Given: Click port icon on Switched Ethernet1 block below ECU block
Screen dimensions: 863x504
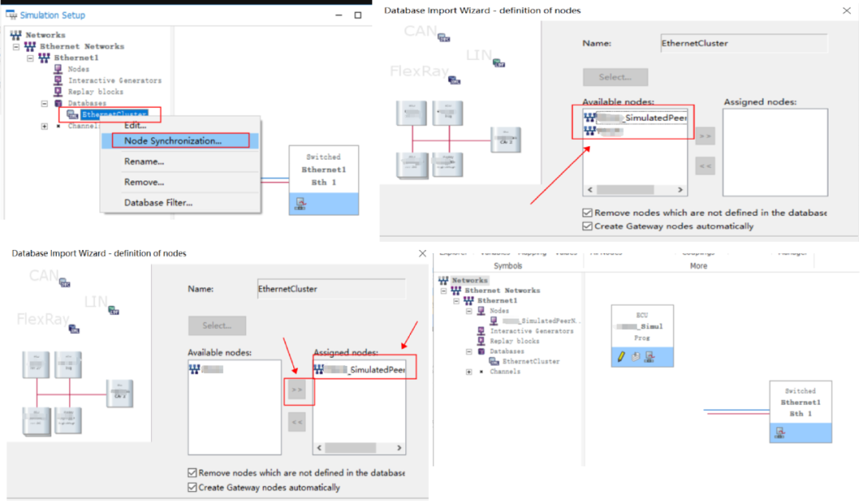Looking at the screenshot, I should pyautogui.click(x=780, y=433).
